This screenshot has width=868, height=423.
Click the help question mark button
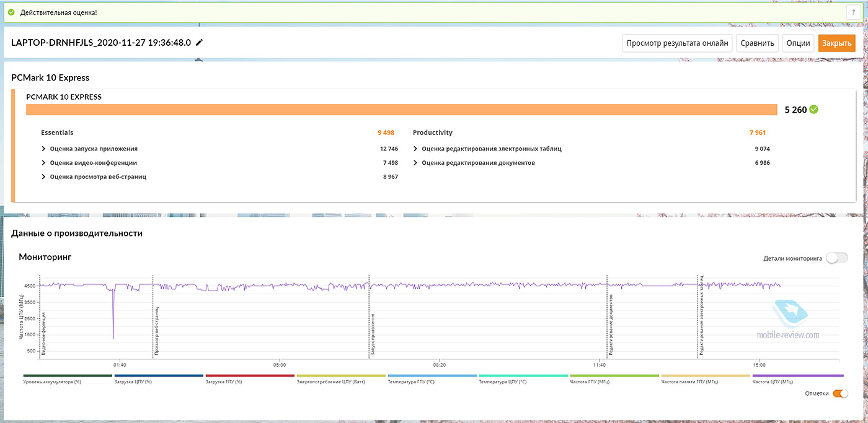click(x=853, y=12)
